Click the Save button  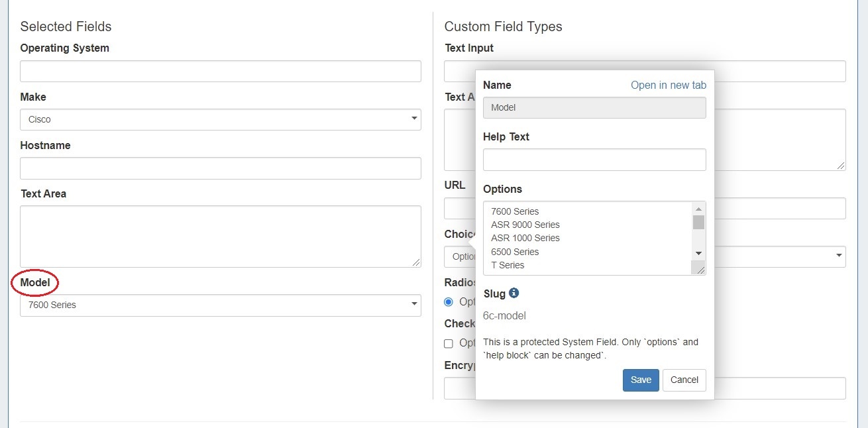(641, 380)
